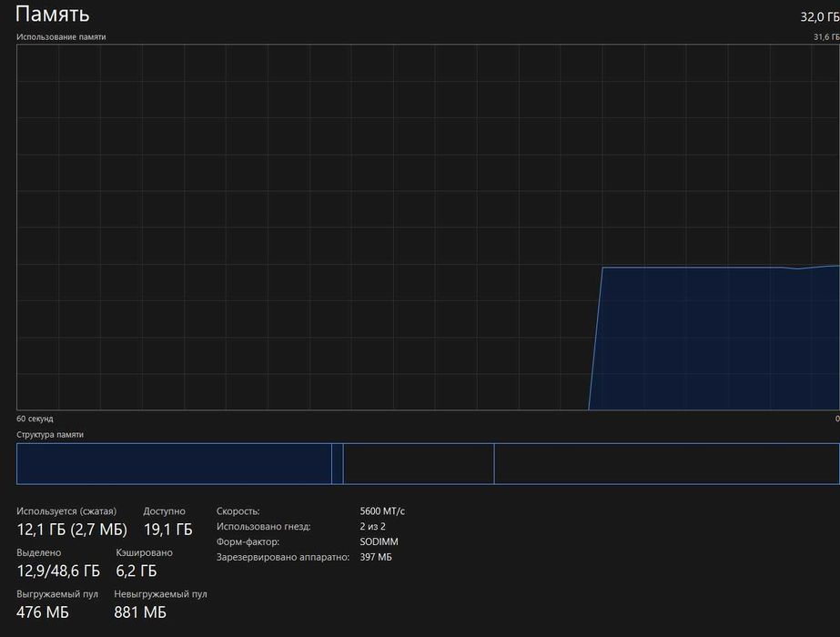Select the speed value '5600 МТ/с'

(x=382, y=511)
